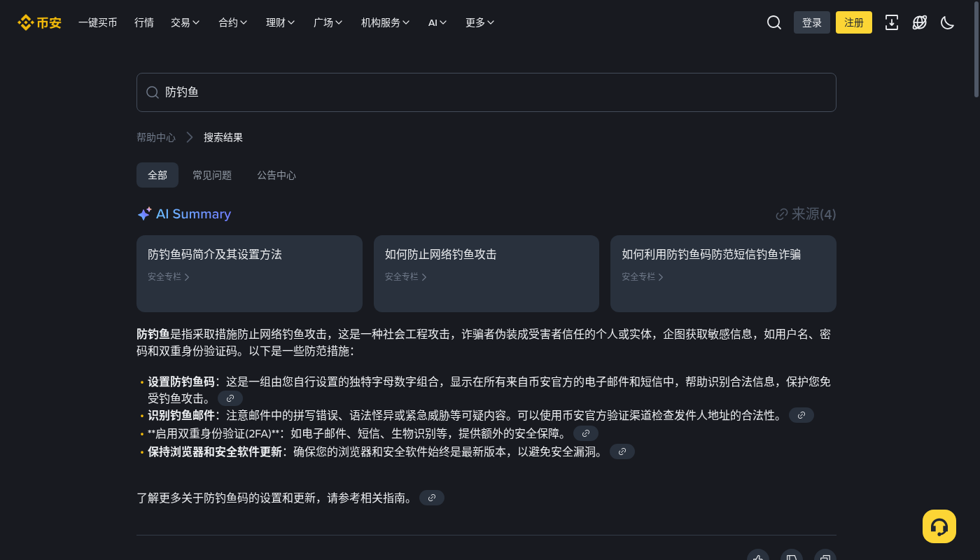Click the Binance 币安 logo
The height and width of the screenshot is (560, 980).
[40, 22]
